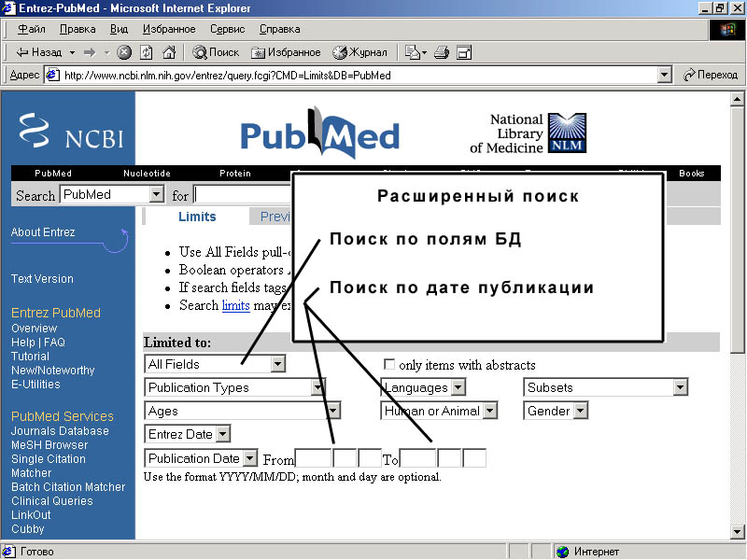Viewport: 747px width, 560px height.
Task: Open the New/Noteworthy link
Action: coord(53,370)
